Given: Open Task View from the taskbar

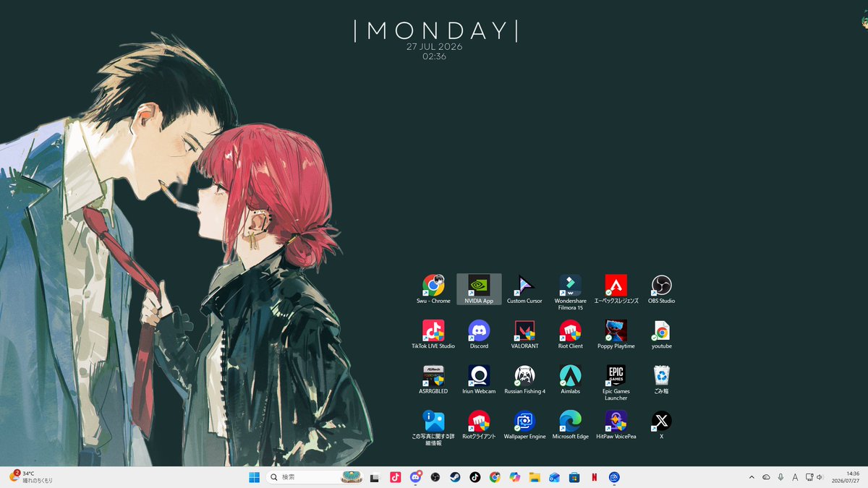Looking at the screenshot, I should pyautogui.click(x=375, y=477).
